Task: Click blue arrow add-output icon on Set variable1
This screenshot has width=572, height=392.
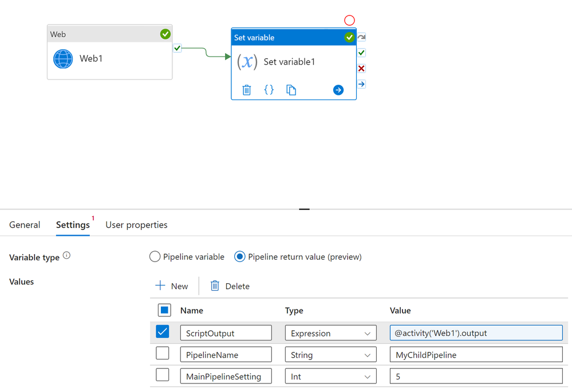Action: pos(338,90)
